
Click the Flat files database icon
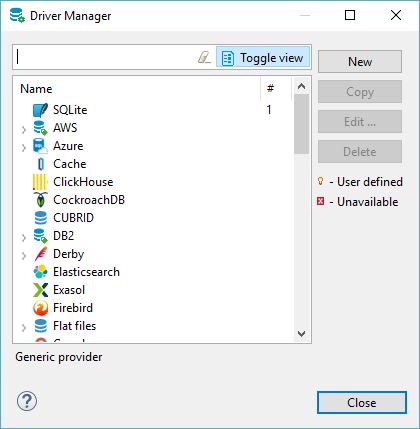point(40,326)
